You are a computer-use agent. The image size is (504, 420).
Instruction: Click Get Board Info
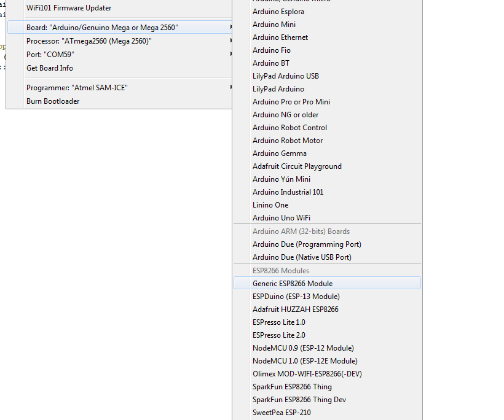pyautogui.click(x=119, y=68)
